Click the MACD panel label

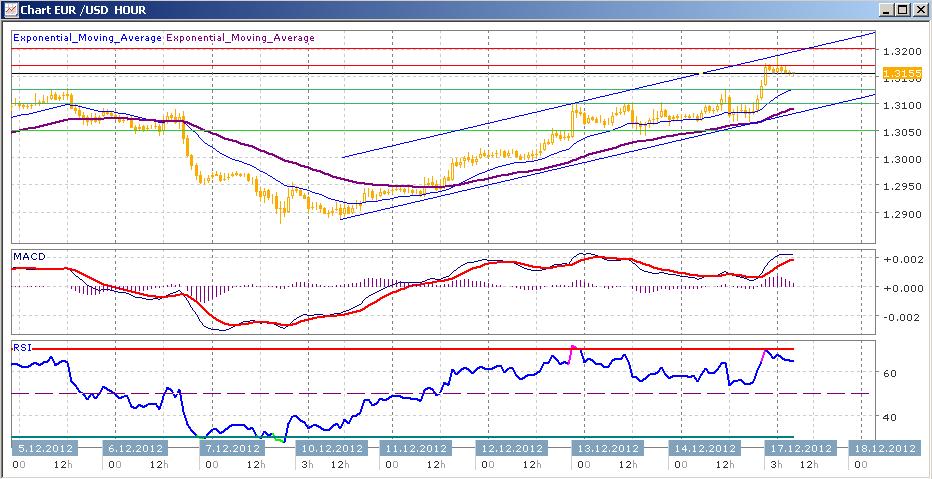pos(28,257)
